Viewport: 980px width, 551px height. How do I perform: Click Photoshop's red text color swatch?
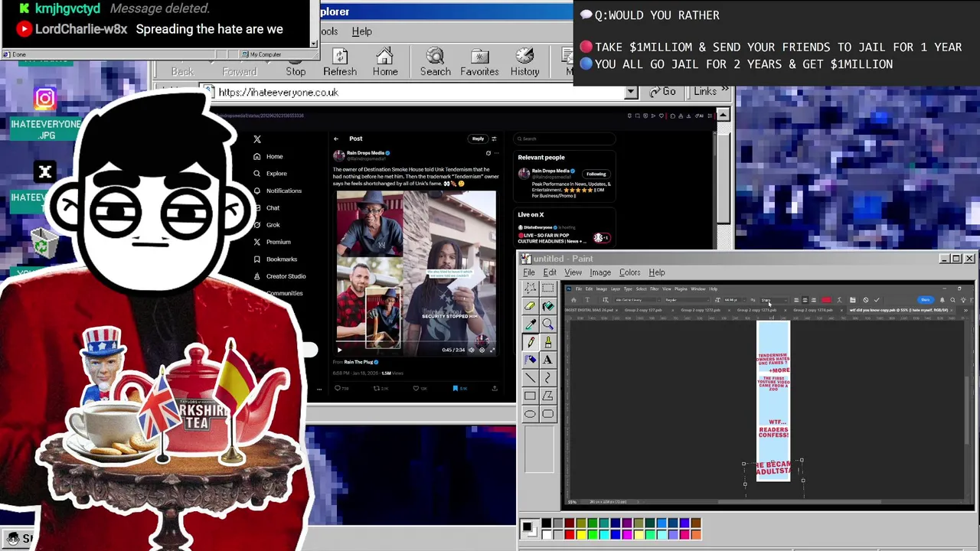coord(826,300)
